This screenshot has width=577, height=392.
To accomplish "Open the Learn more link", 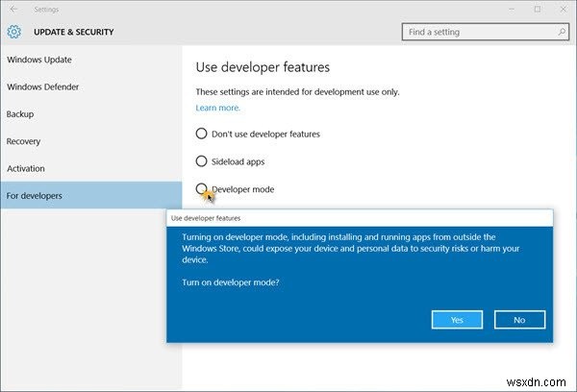I will [218, 108].
